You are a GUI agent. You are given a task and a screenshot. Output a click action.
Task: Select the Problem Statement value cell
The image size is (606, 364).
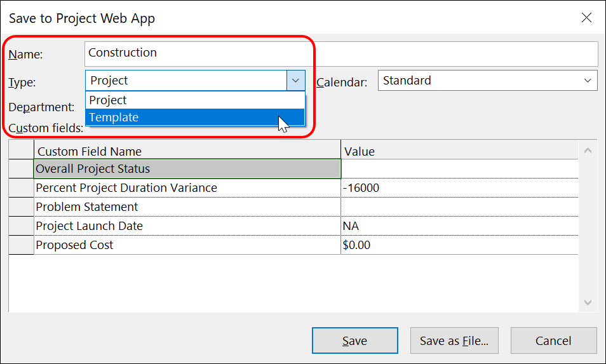tap(459, 206)
